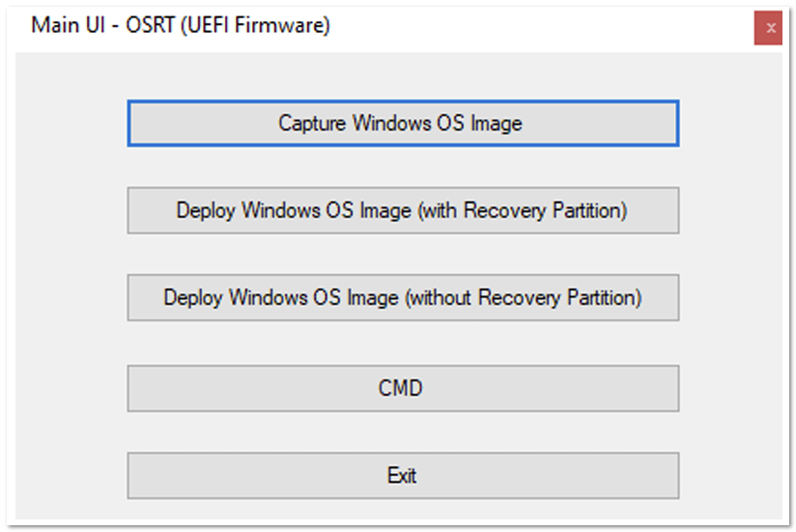Activate the highlighted Capture Windows OS Image option
The width and height of the screenshot is (796, 532).
[x=403, y=124]
